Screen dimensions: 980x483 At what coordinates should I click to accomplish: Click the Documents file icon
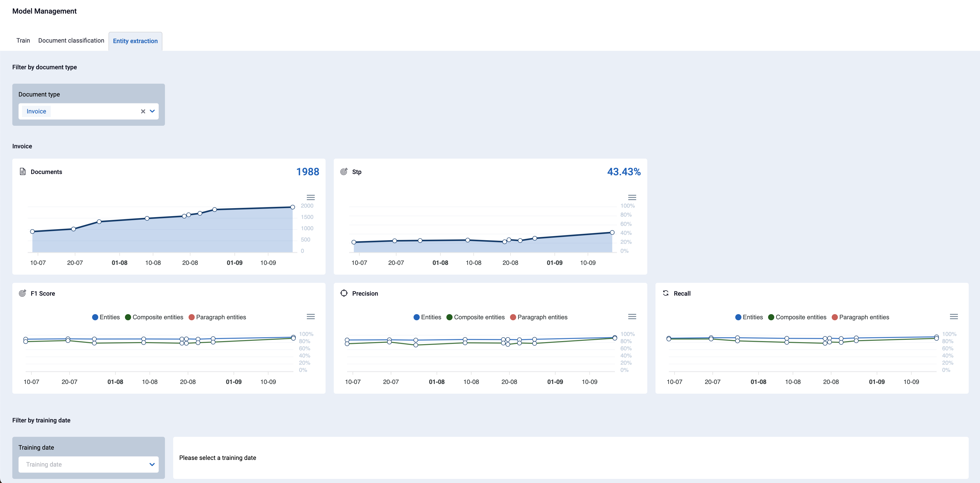(22, 172)
